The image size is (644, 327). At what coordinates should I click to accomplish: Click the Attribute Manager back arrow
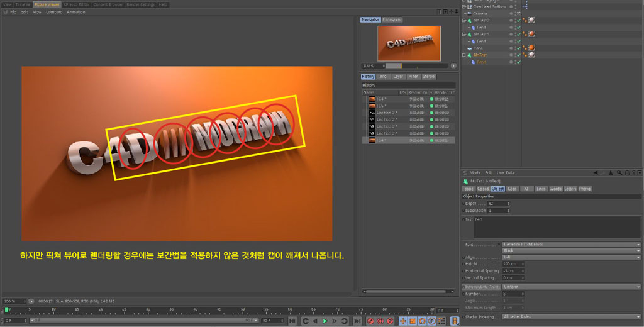pos(595,173)
